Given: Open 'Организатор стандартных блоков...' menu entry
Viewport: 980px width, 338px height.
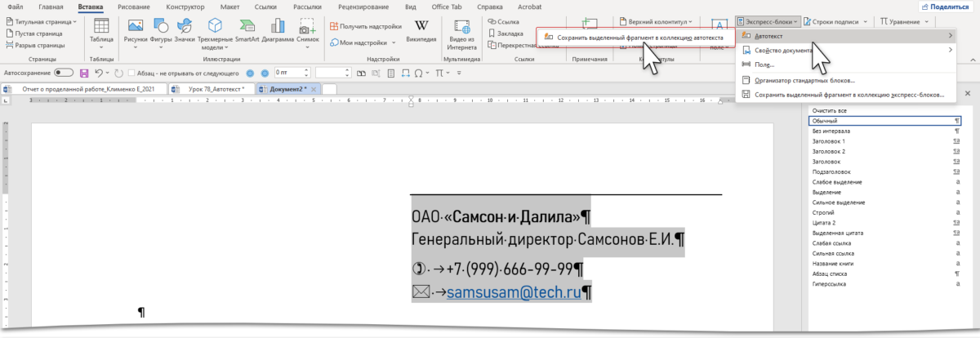Looking at the screenshot, I should (805, 80).
